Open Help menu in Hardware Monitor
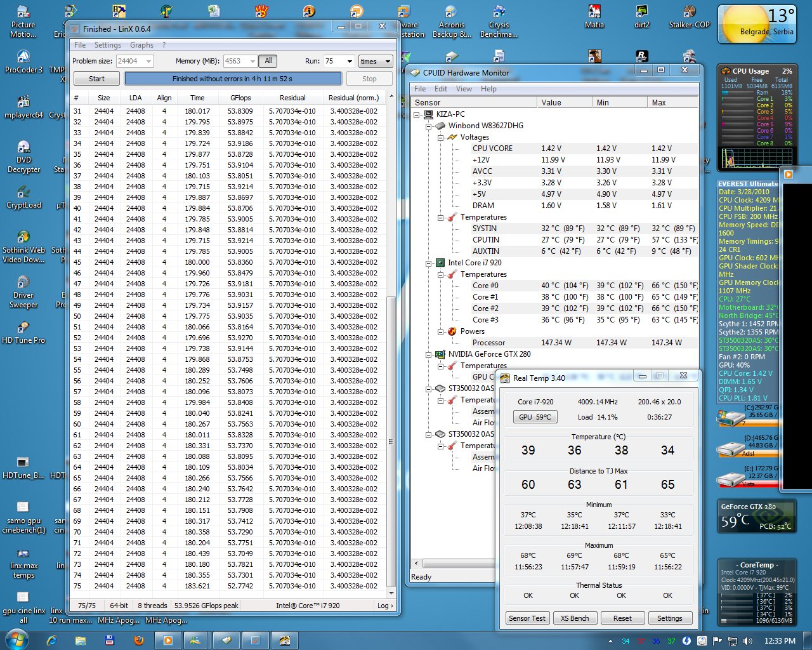812x650 pixels. [x=488, y=89]
